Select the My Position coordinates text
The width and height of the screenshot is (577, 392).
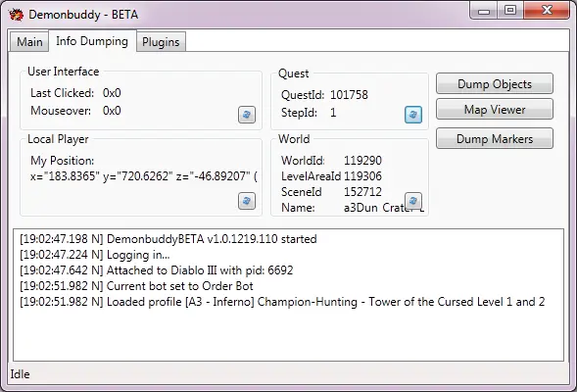tap(143, 176)
